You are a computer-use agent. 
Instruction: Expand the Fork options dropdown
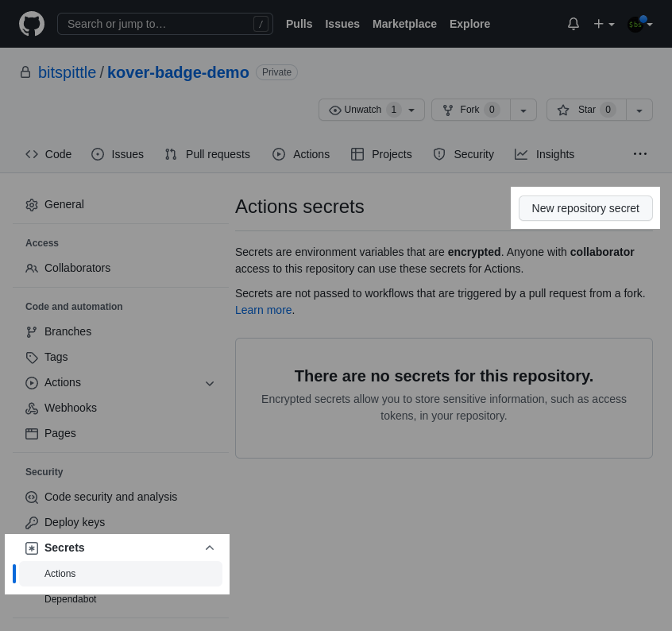tap(523, 110)
